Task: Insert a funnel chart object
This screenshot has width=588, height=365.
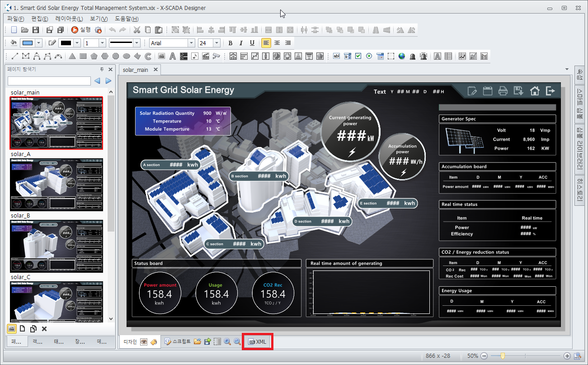Action: (x=309, y=56)
